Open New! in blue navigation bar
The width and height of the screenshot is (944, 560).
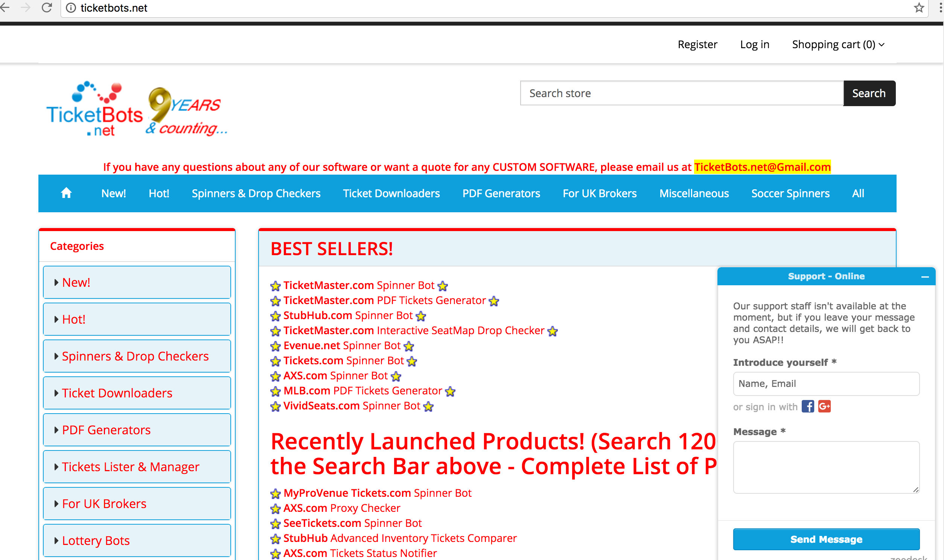(114, 193)
